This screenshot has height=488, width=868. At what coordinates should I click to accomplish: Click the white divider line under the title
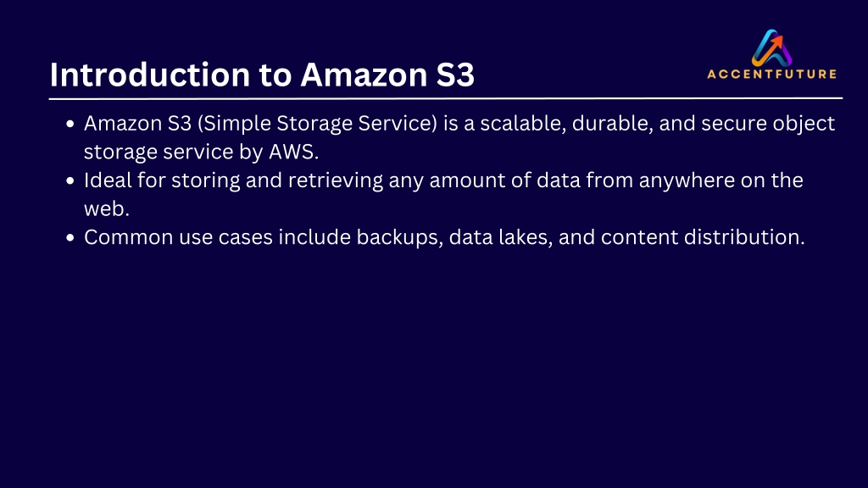[446, 98]
